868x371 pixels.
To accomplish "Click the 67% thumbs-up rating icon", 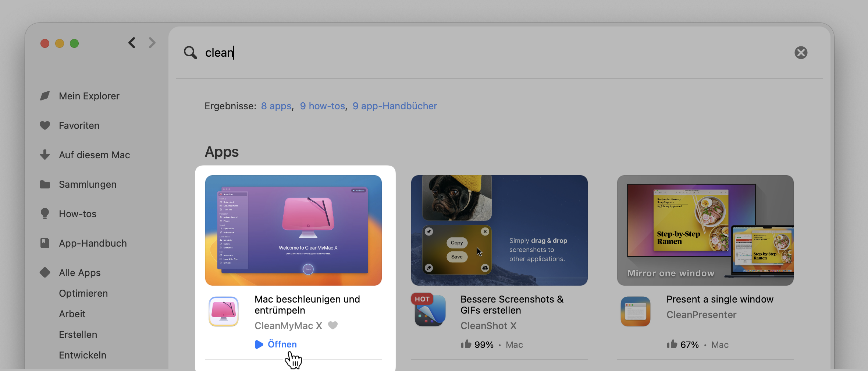I will [672, 344].
